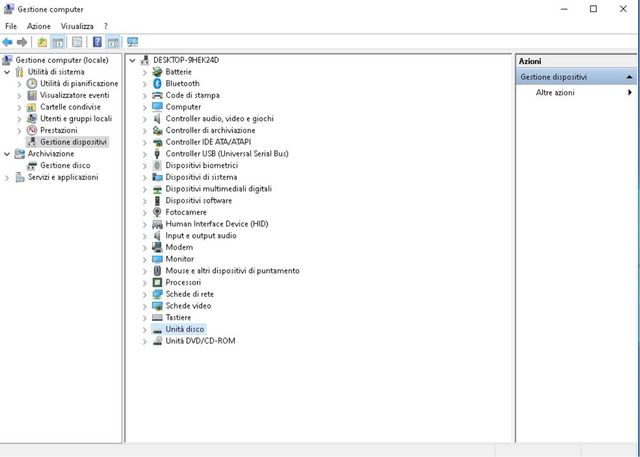Select Dispositivi software entry
Viewport: 640px width, 457px height.
point(199,201)
